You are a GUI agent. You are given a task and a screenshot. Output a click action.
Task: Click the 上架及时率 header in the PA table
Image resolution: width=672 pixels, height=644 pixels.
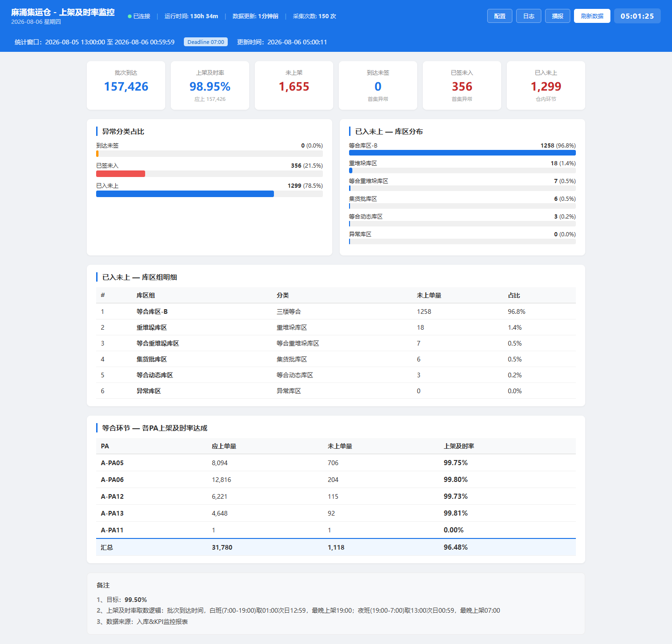(x=459, y=446)
